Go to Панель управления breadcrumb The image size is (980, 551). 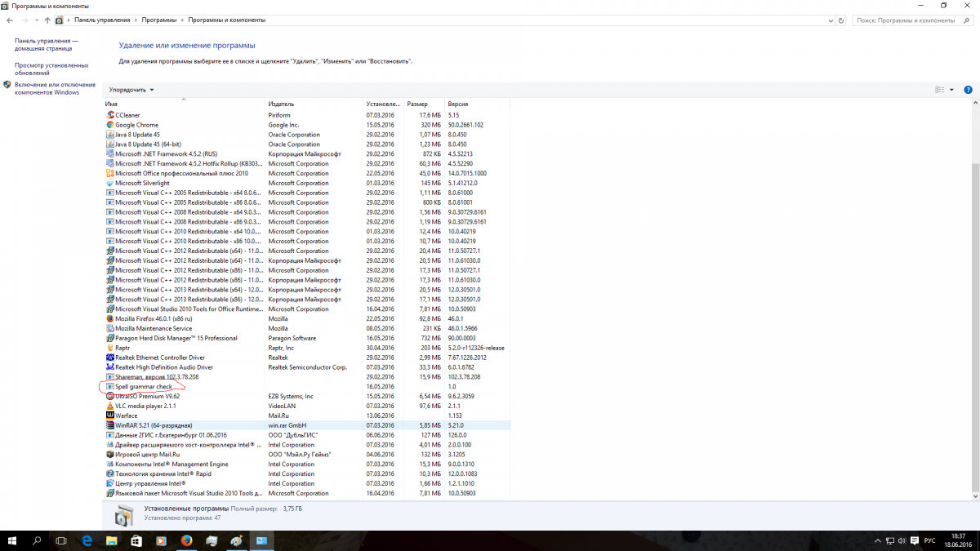pyautogui.click(x=102, y=20)
